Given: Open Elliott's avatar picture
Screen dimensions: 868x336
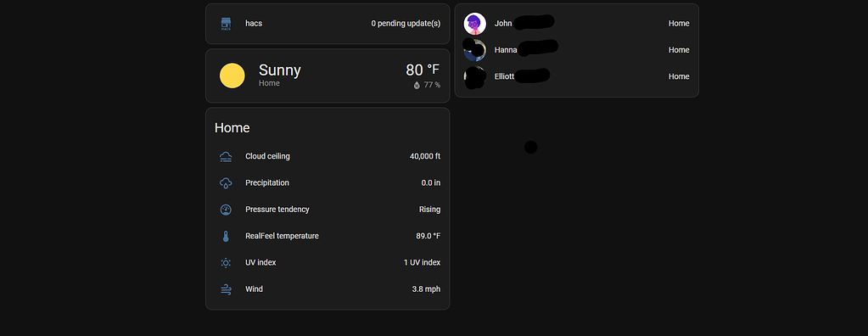Looking at the screenshot, I should [x=474, y=76].
